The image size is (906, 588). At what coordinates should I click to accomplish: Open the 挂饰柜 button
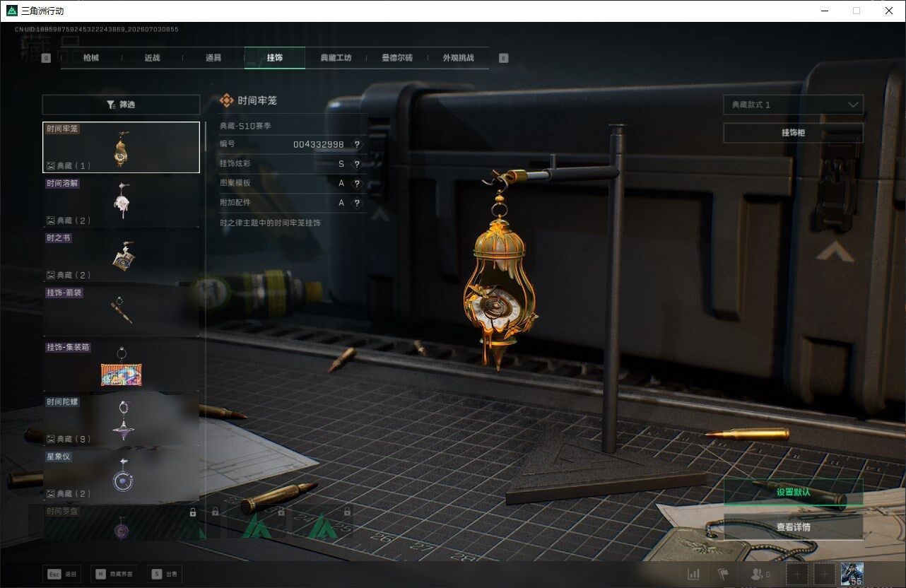coord(793,133)
